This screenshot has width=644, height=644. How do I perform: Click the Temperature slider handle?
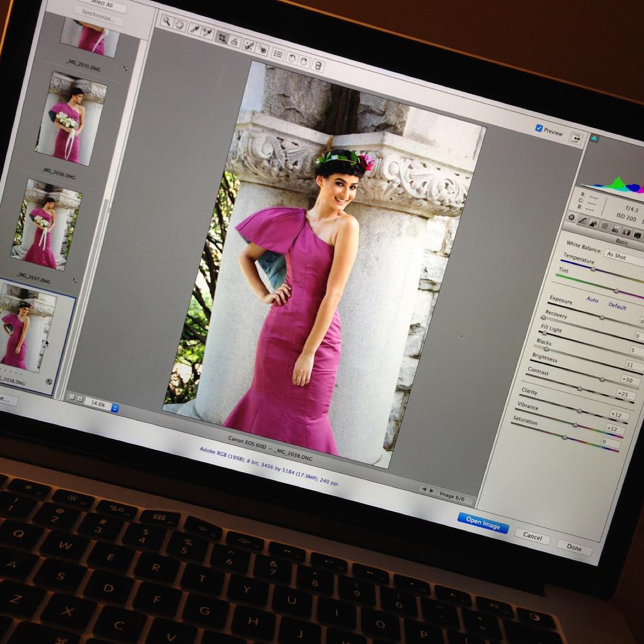pyautogui.click(x=593, y=270)
